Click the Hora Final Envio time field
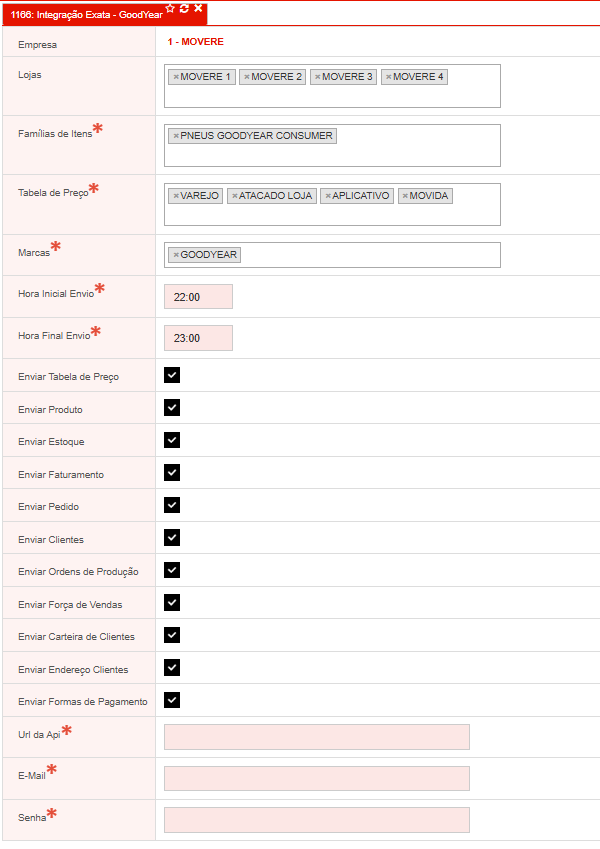Screen dimensions: 600x849 [x=198, y=338]
